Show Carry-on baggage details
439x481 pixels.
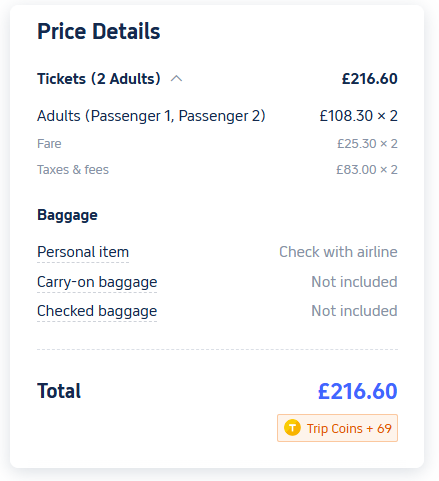tap(97, 282)
